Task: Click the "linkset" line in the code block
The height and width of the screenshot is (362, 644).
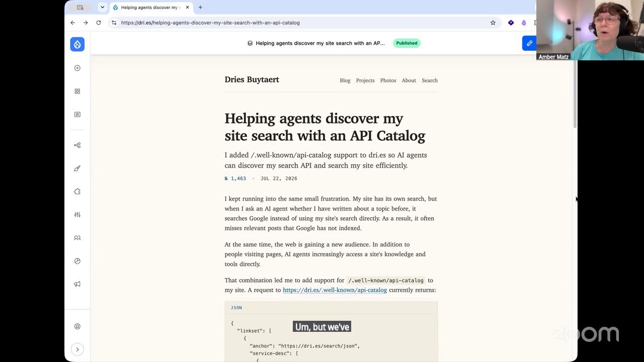Action: [x=254, y=331]
